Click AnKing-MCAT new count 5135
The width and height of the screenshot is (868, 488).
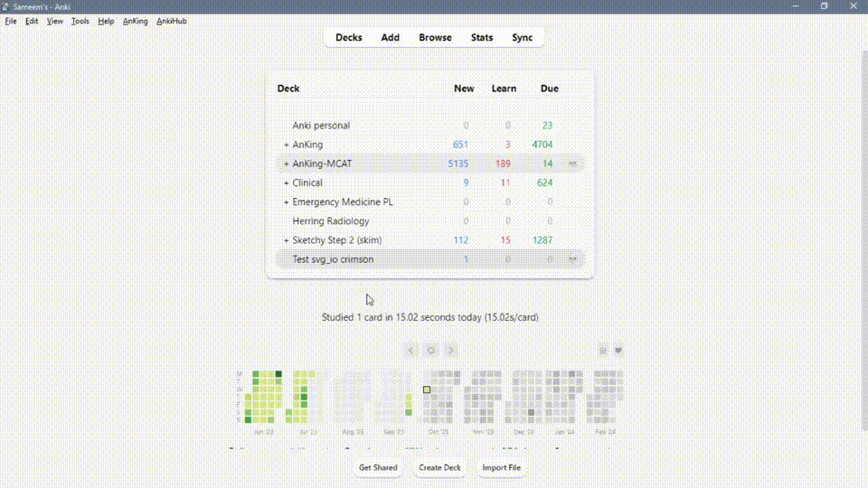[458, 164]
